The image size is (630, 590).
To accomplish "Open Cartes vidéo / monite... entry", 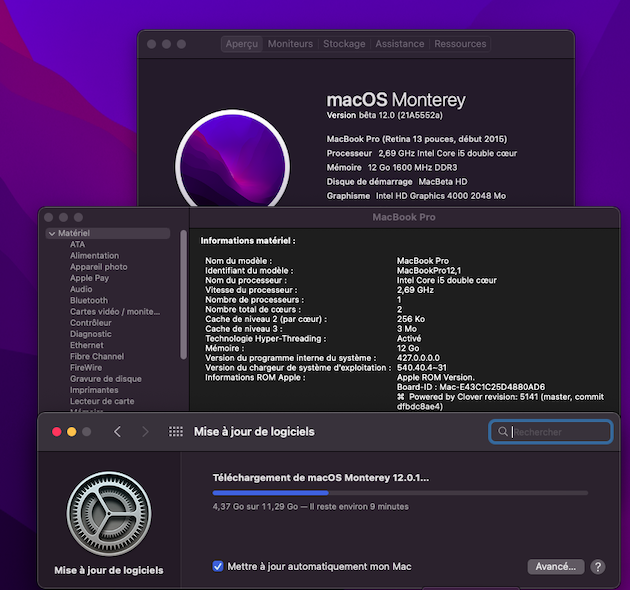I will tap(115, 312).
